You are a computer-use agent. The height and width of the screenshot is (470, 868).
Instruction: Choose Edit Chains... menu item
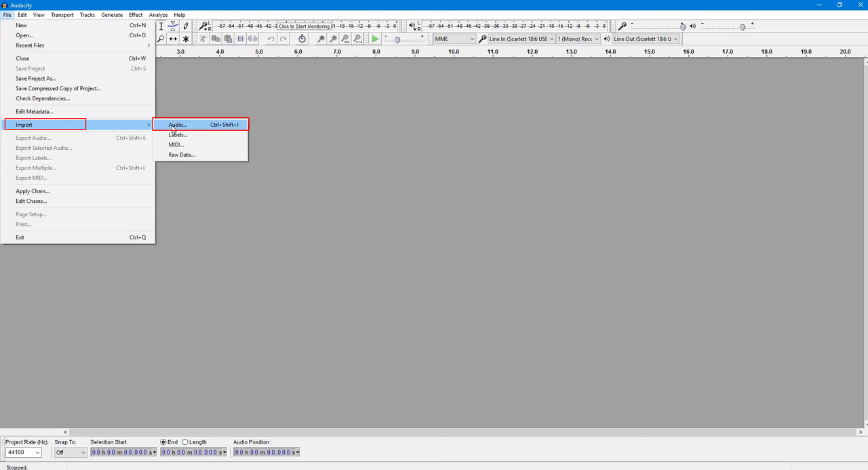point(78,201)
